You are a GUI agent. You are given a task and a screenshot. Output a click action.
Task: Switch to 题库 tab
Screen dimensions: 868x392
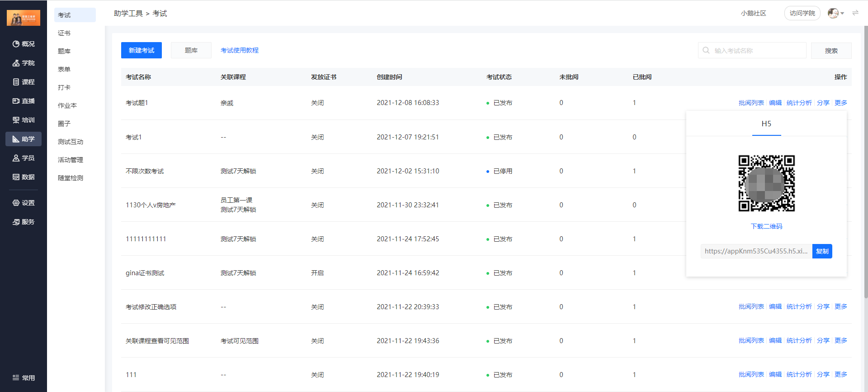point(191,50)
